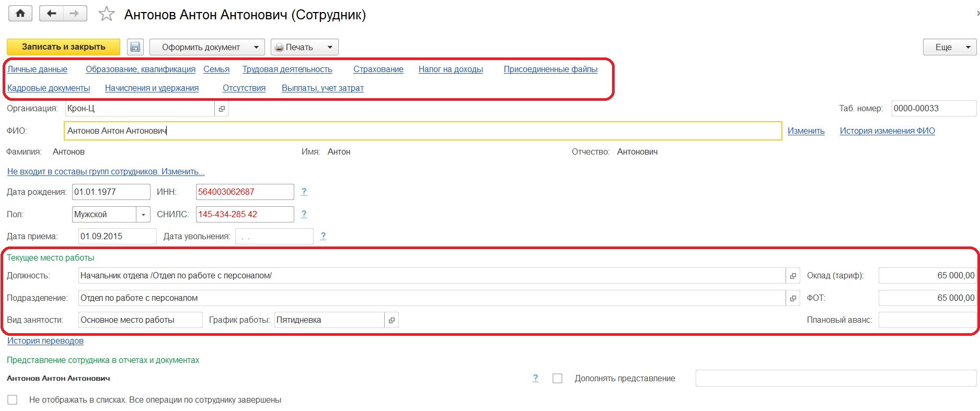
Task: Open Образование, квалификация section
Action: (x=141, y=69)
